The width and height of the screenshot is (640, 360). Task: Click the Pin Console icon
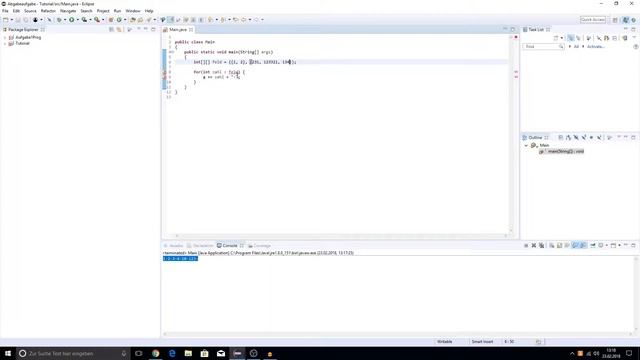(x=593, y=245)
